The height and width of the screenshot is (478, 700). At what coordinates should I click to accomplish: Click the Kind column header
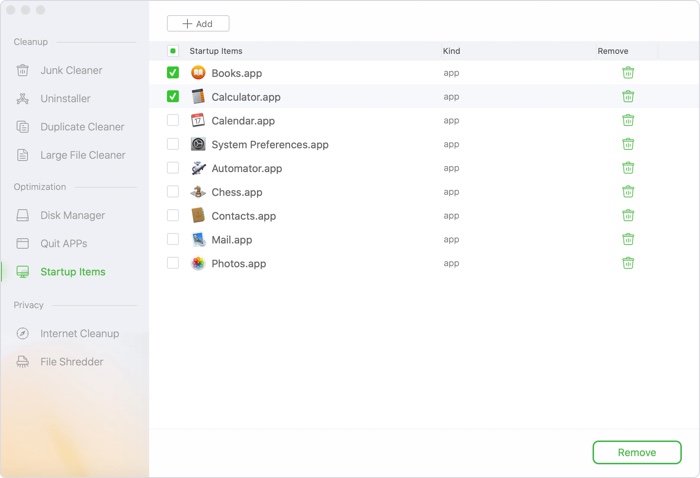click(451, 51)
